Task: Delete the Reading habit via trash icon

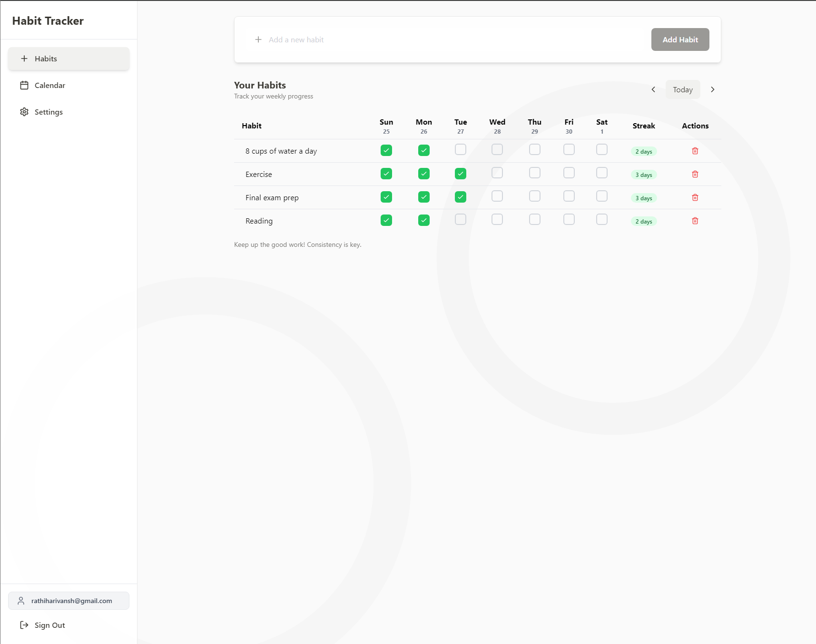Action: click(695, 221)
